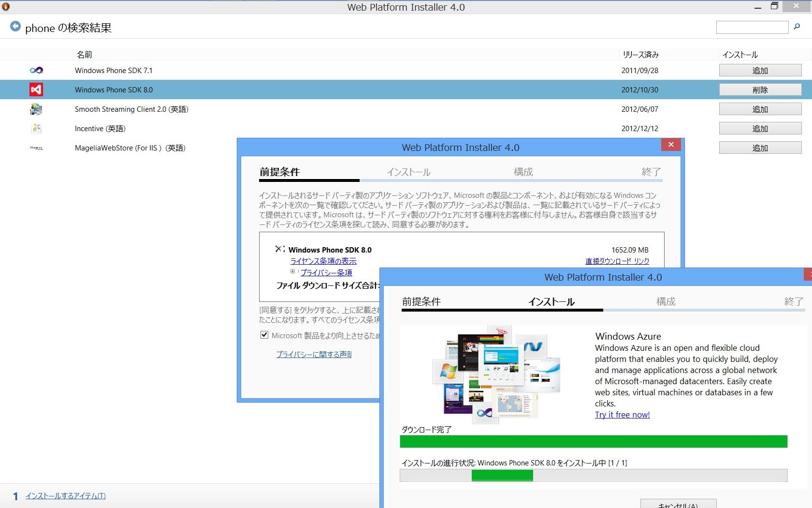Click the リリース済み column header
The width and height of the screenshot is (812, 508).
point(641,55)
